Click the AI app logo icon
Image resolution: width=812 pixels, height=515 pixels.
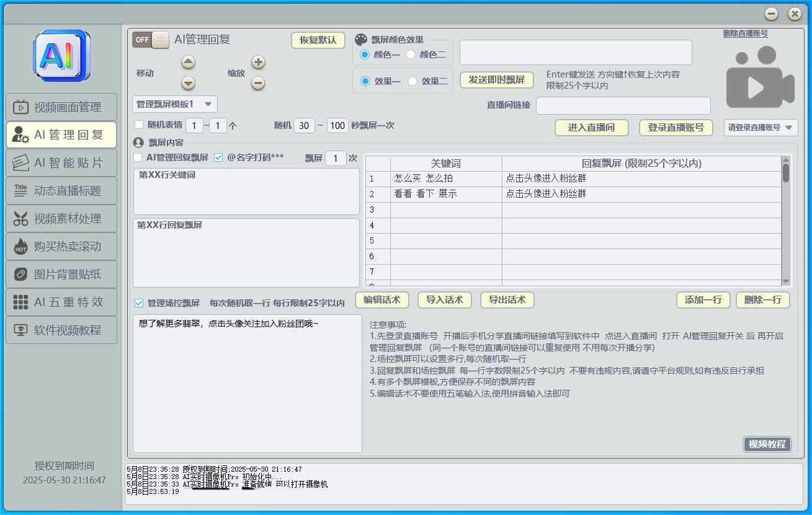coord(61,56)
